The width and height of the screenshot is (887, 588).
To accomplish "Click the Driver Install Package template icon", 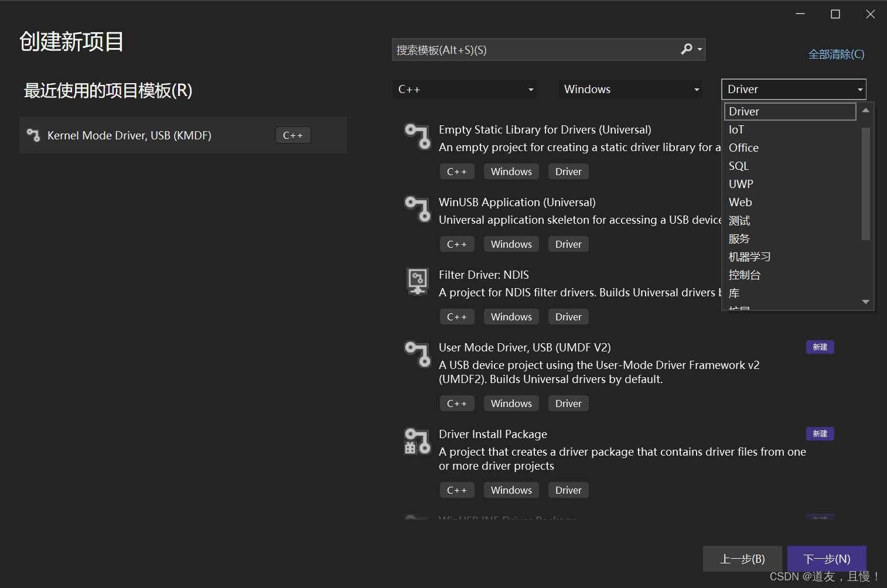I will 417,441.
